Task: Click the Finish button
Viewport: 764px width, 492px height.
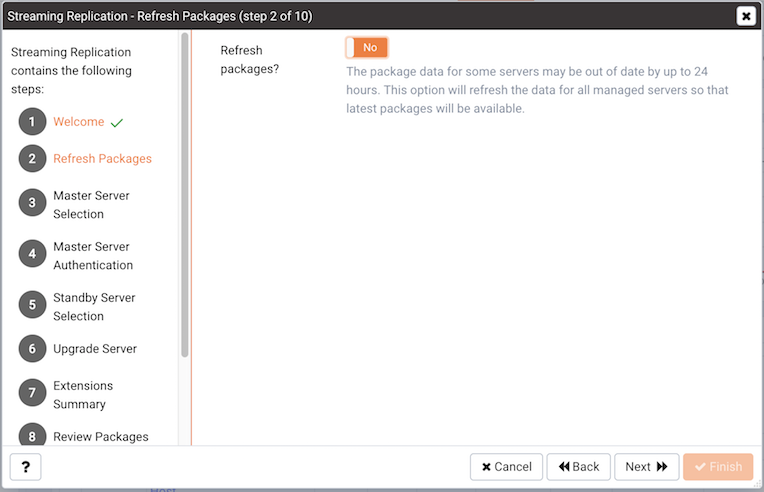Action: [x=718, y=467]
